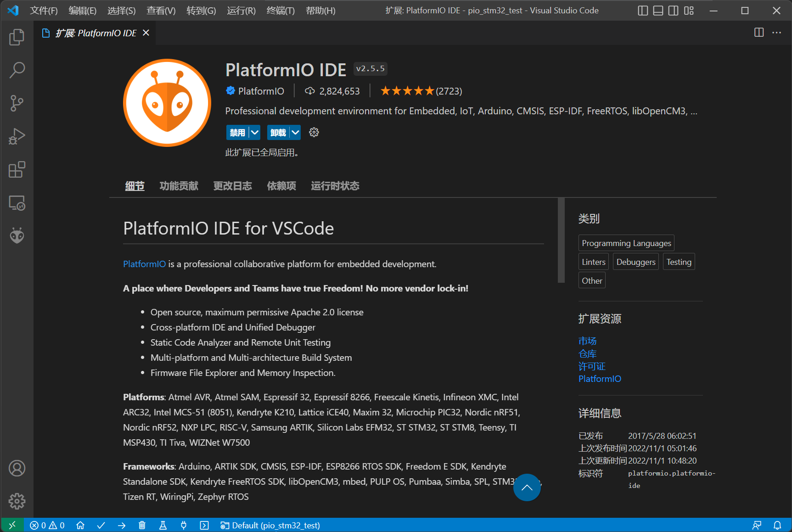Image resolution: width=792 pixels, height=532 pixels.
Task: Open feedback icon in status bar
Action: pyautogui.click(x=757, y=525)
